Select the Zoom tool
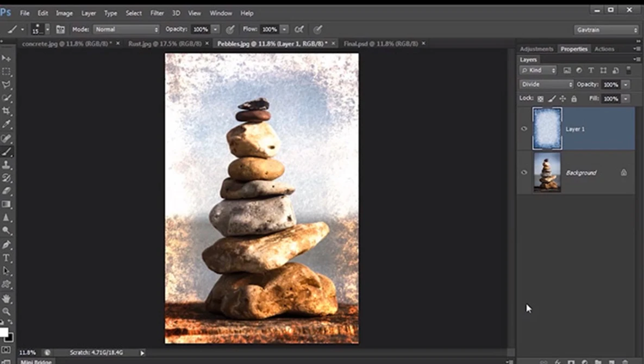 click(x=6, y=312)
